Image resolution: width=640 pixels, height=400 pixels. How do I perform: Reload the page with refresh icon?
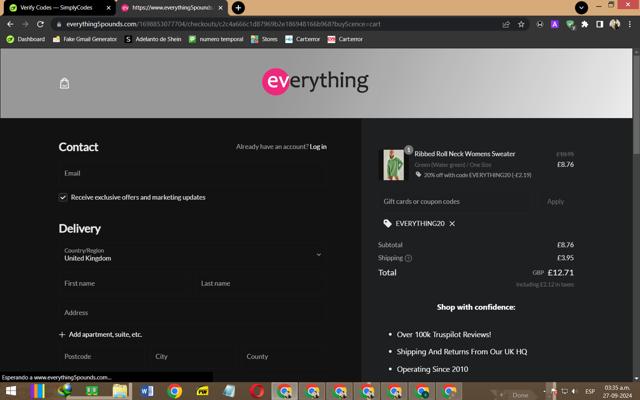pos(40,24)
